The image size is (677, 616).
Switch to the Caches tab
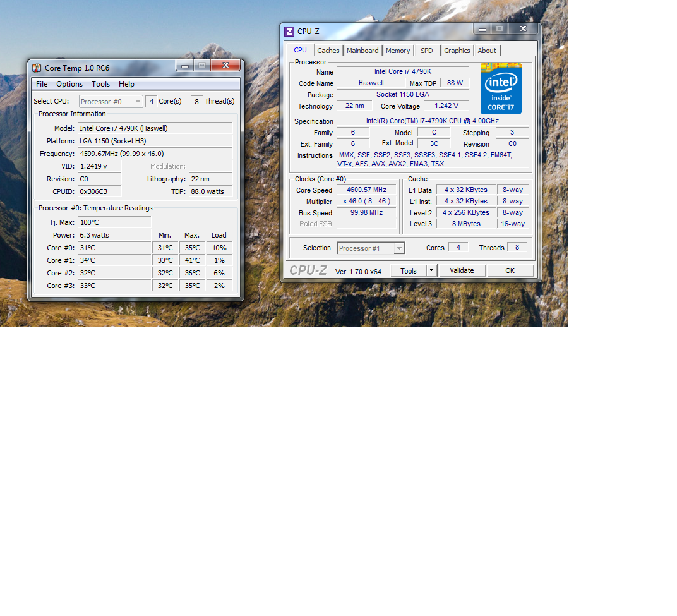pyautogui.click(x=328, y=51)
